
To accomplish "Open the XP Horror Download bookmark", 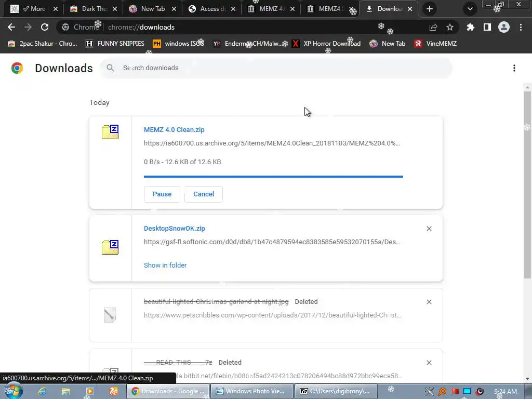I will point(326,44).
